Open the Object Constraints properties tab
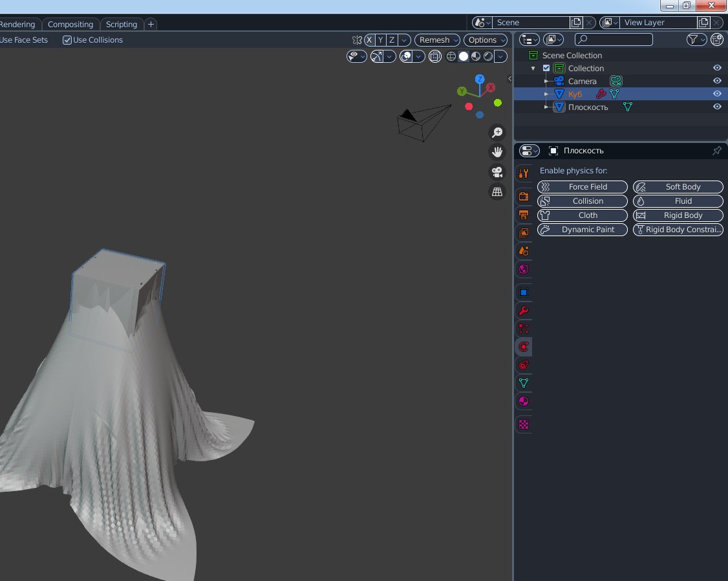728x581 pixels. [x=524, y=365]
